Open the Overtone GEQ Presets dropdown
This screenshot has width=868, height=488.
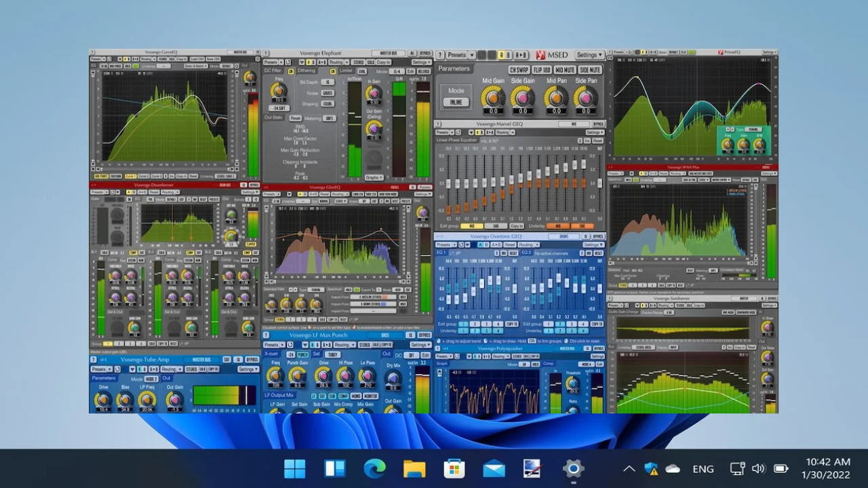click(x=447, y=245)
